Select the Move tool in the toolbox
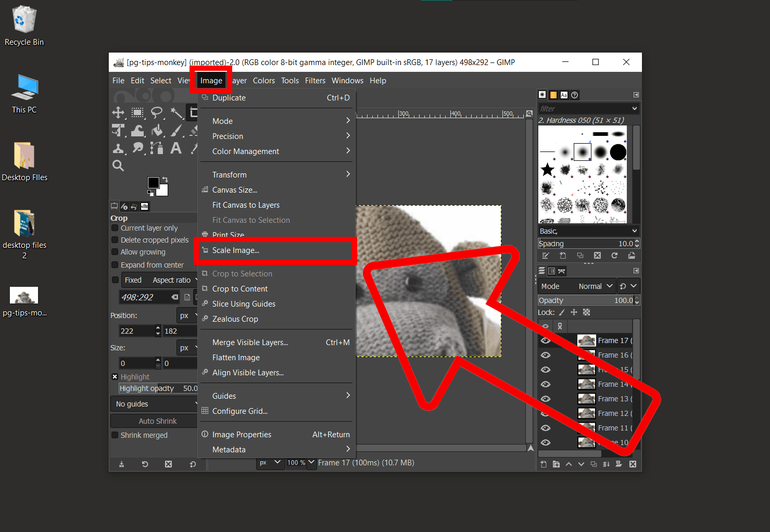This screenshot has height=532, width=770. (118, 112)
